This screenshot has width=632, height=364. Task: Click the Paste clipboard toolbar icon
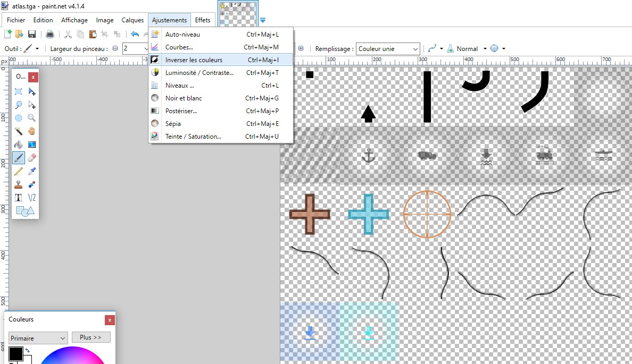(93, 34)
